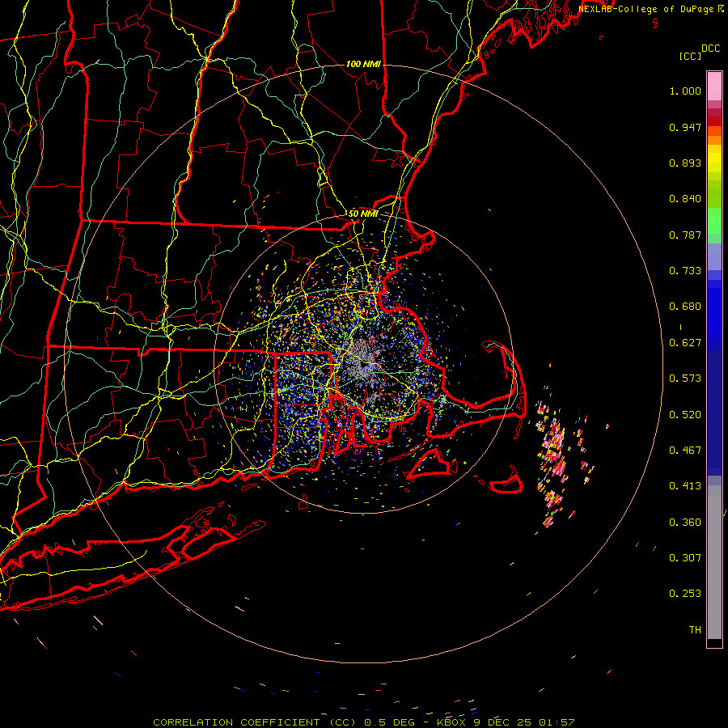Image resolution: width=728 pixels, height=728 pixels.
Task: Click the 0.5 DEG elevation text
Action: (x=391, y=722)
